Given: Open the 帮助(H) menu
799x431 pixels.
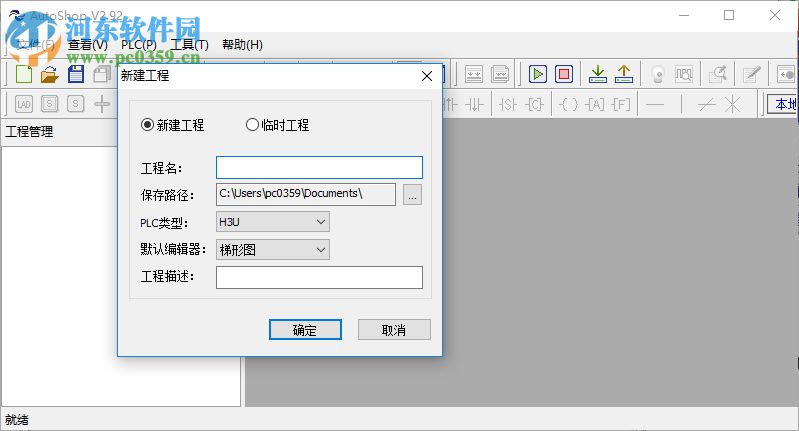Looking at the screenshot, I should 242,45.
